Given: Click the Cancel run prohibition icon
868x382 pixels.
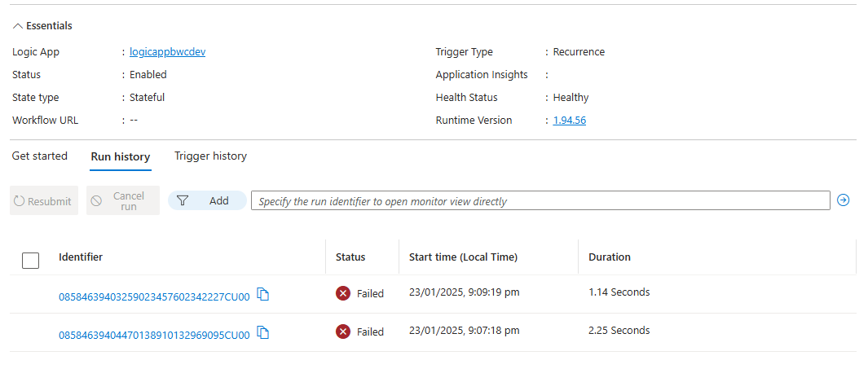Looking at the screenshot, I should (x=96, y=200).
